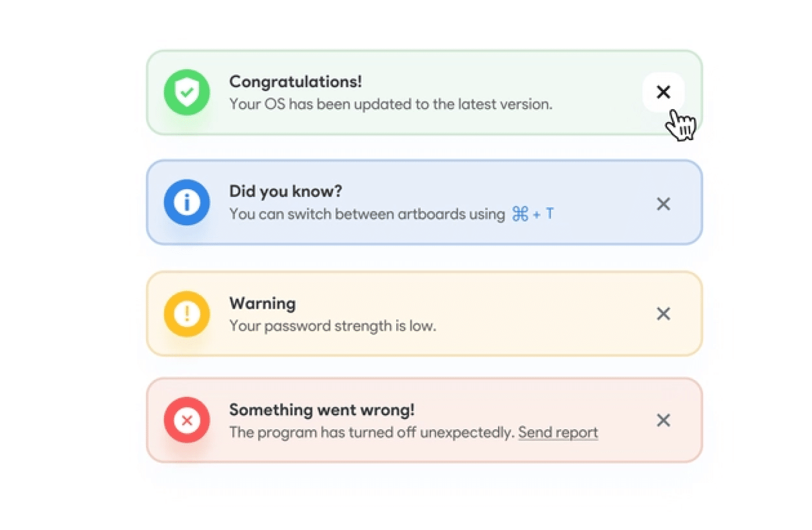Click the red error X circle icon
This screenshot has width=812, height=530.
point(187,420)
